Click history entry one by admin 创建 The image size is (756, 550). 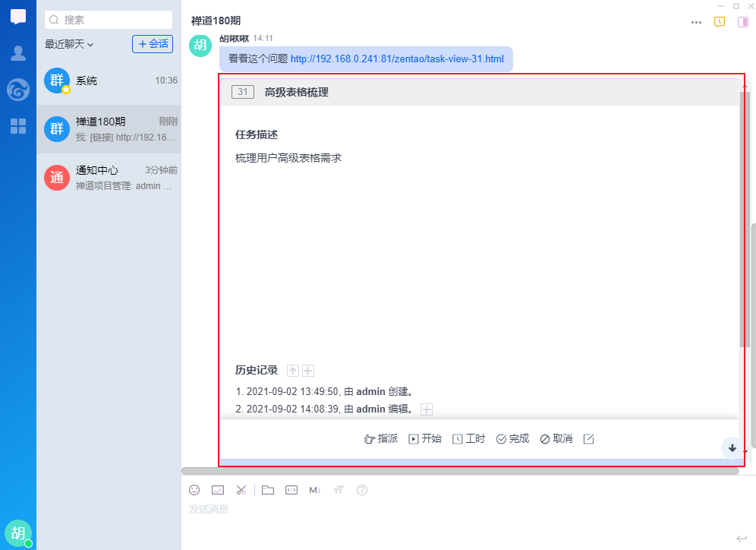point(324,392)
